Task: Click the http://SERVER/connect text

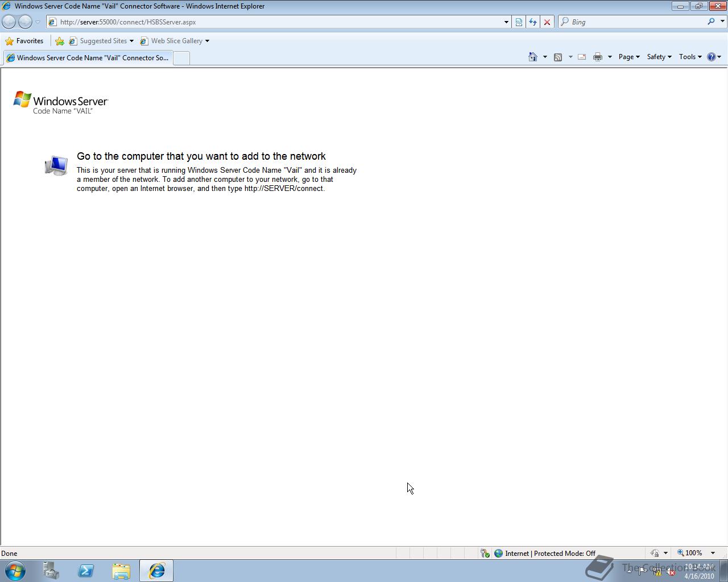Action: point(283,189)
